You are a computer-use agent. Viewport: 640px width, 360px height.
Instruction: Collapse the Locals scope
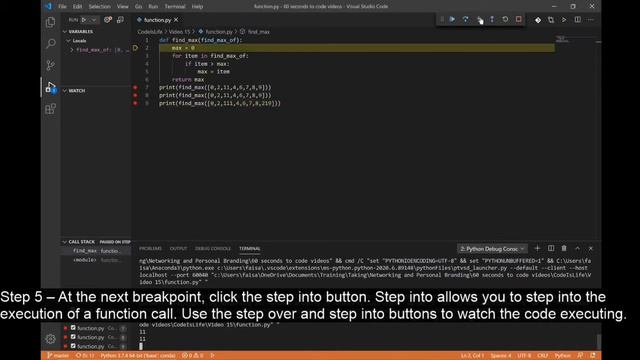tap(69, 41)
